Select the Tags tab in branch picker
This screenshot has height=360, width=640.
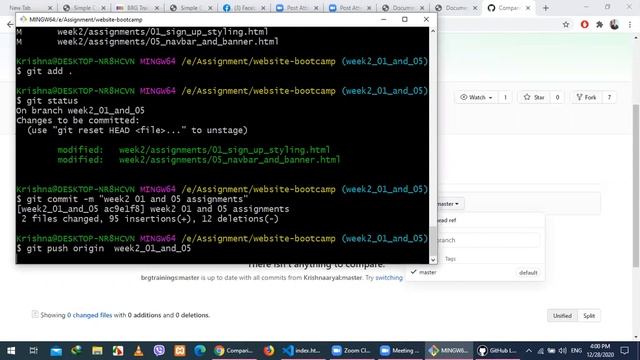pos(450,259)
